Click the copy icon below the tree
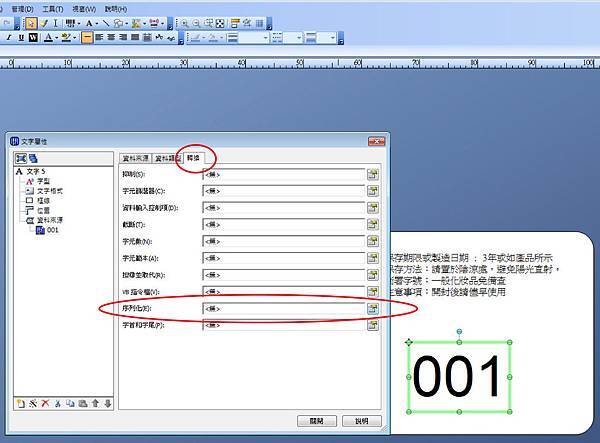600x443 pixels. [70, 403]
